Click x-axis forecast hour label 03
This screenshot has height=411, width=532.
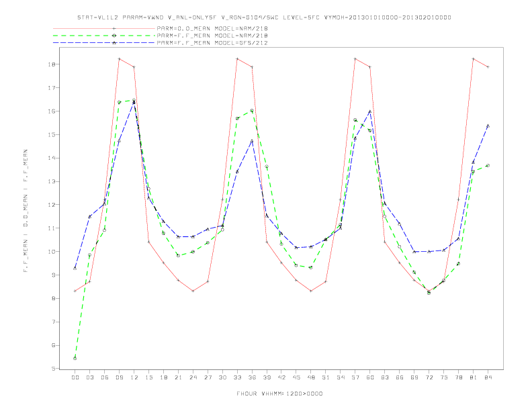pyautogui.click(x=89, y=377)
